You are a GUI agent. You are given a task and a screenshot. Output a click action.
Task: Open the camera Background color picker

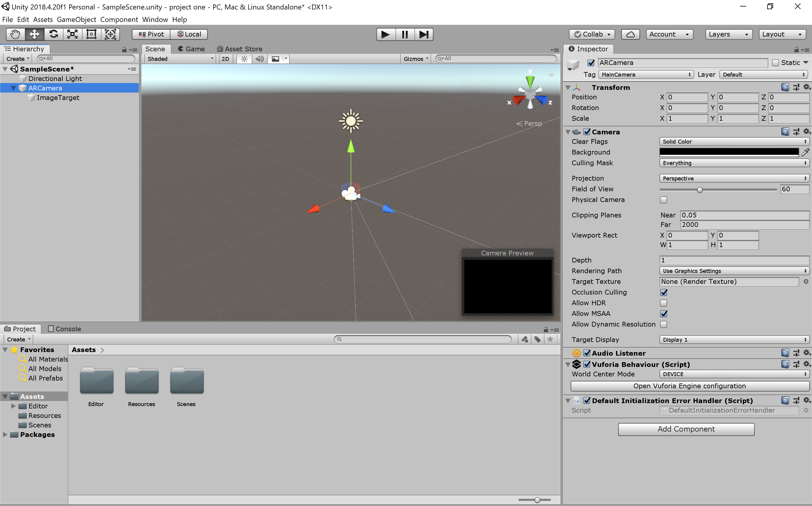click(729, 152)
